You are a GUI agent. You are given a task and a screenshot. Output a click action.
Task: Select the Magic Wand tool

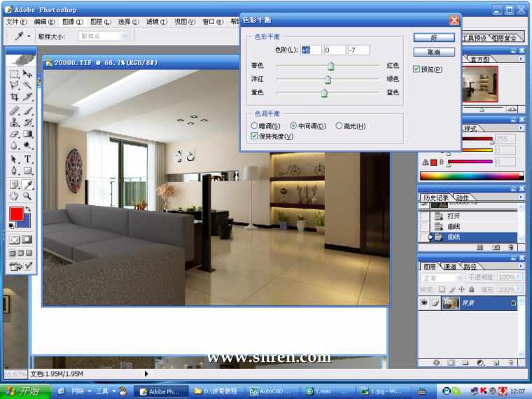tap(27, 85)
